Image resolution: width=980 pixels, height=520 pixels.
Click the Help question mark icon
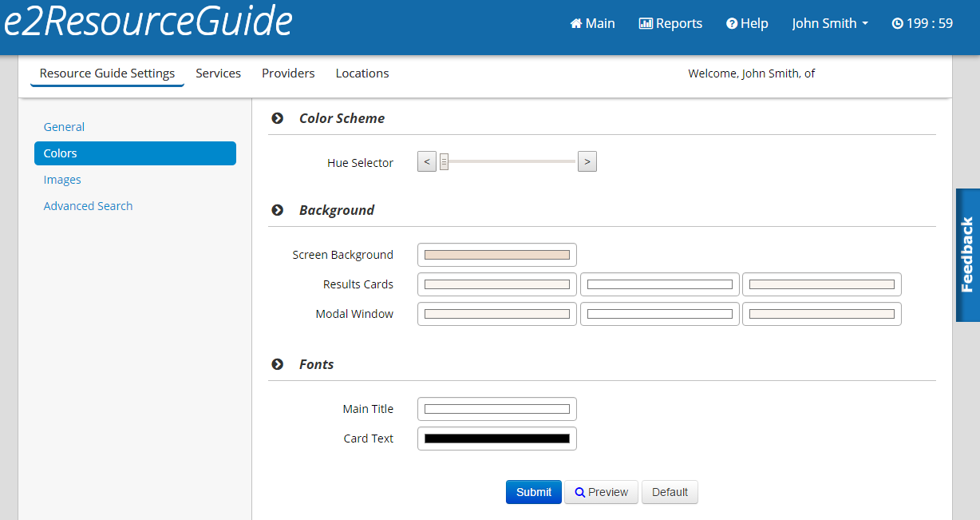[x=731, y=24]
